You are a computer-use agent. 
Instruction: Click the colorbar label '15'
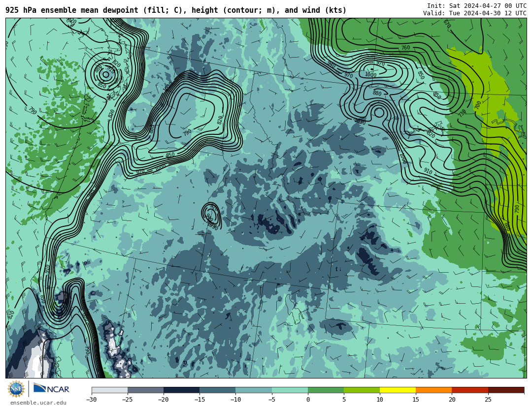416,400
